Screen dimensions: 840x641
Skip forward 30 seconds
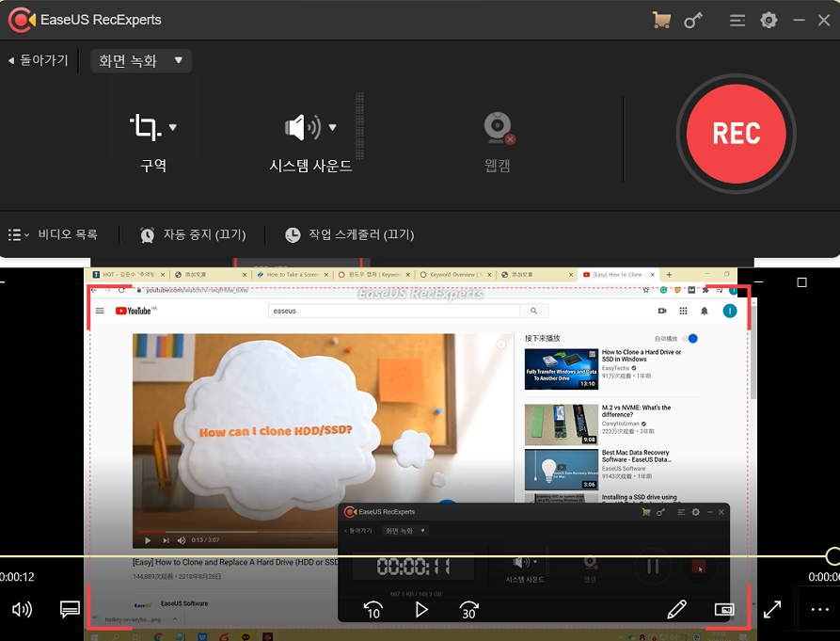(468, 610)
